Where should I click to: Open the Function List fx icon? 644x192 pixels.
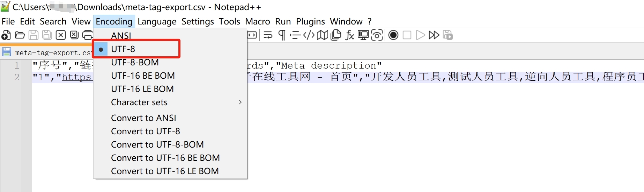point(350,35)
